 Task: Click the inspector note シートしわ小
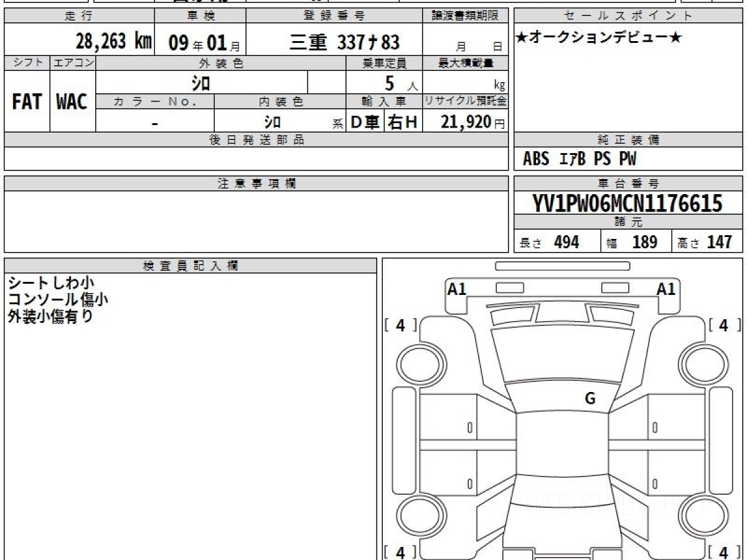[x=51, y=283]
